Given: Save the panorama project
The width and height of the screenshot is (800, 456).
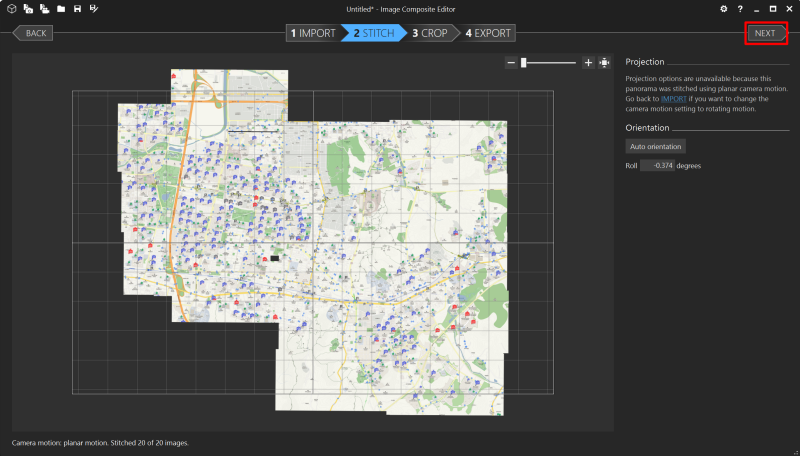Looking at the screenshot, I should pyautogui.click(x=77, y=8).
